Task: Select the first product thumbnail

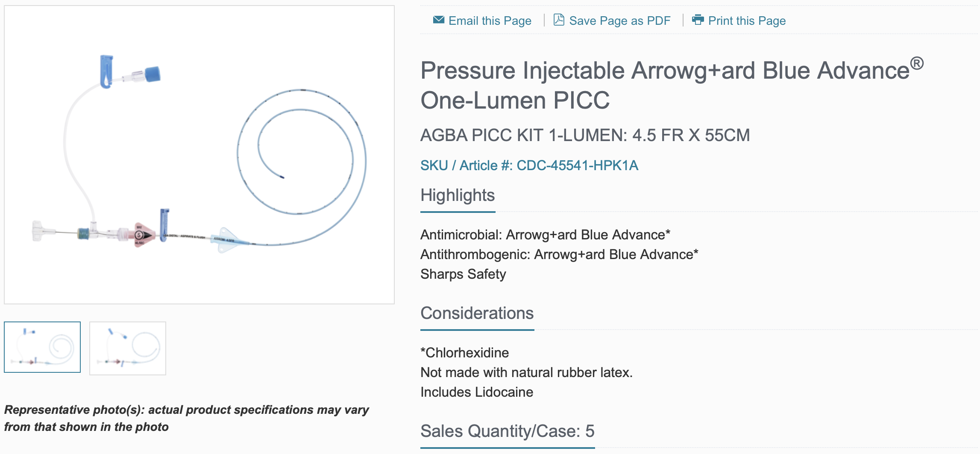Action: coord(42,347)
